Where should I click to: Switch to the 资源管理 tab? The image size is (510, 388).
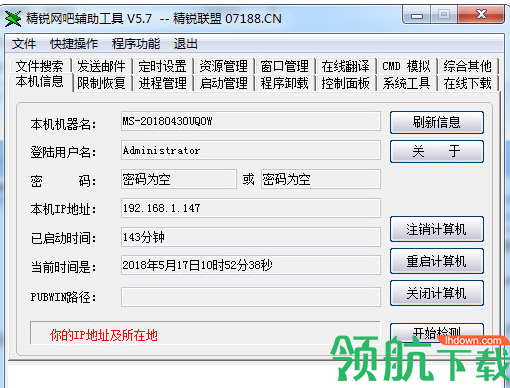(x=223, y=66)
